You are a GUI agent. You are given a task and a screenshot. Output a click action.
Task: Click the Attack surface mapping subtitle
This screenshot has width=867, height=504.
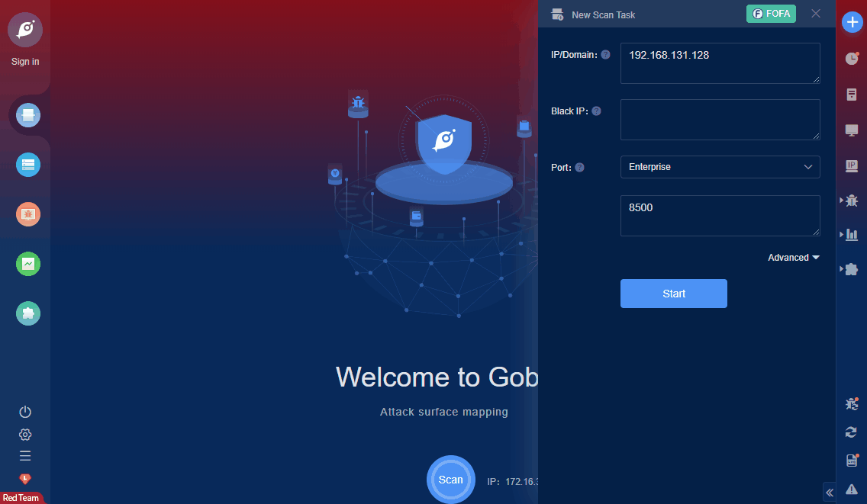click(444, 412)
